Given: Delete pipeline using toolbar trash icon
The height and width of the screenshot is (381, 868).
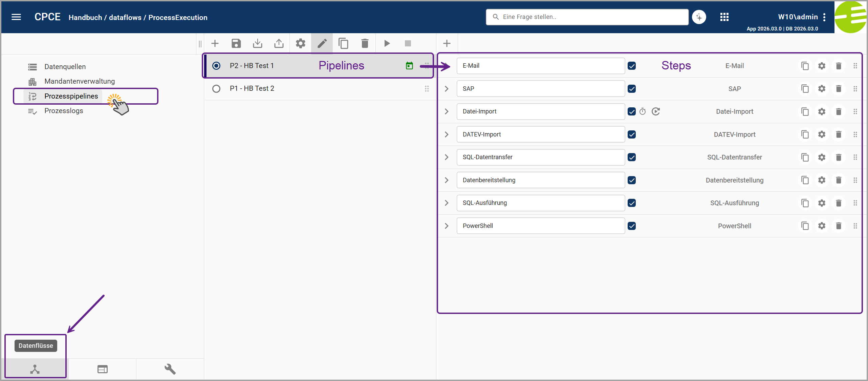Looking at the screenshot, I should click(x=365, y=43).
